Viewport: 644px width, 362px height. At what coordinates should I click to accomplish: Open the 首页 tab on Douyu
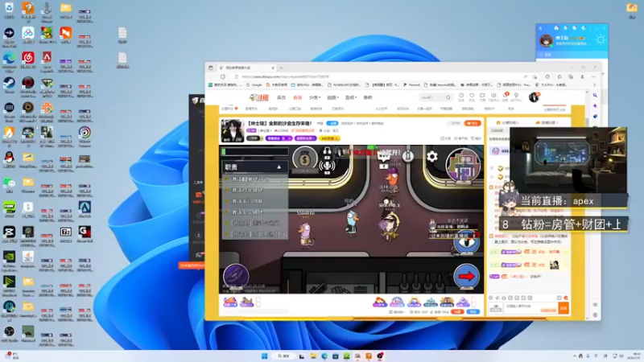tap(281, 97)
